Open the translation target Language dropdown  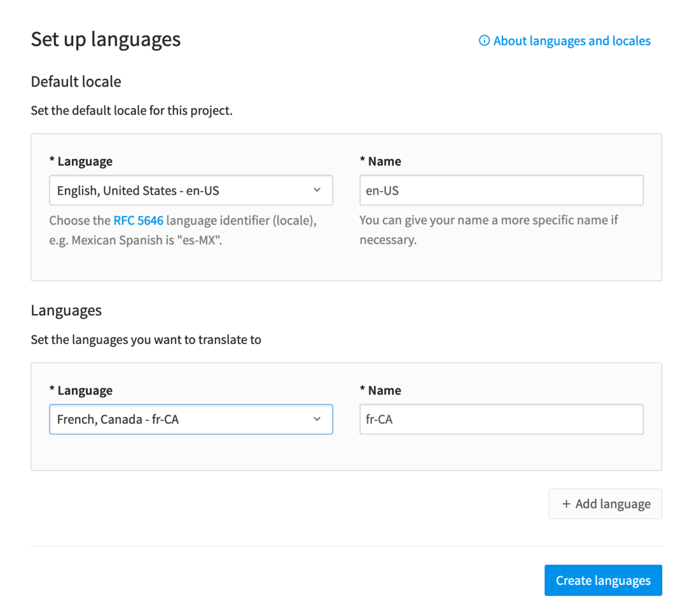(x=191, y=419)
